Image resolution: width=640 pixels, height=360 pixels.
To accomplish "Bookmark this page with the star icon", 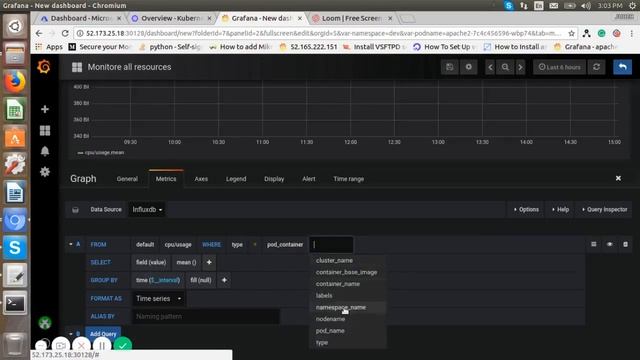I will pyautogui.click(x=571, y=33).
